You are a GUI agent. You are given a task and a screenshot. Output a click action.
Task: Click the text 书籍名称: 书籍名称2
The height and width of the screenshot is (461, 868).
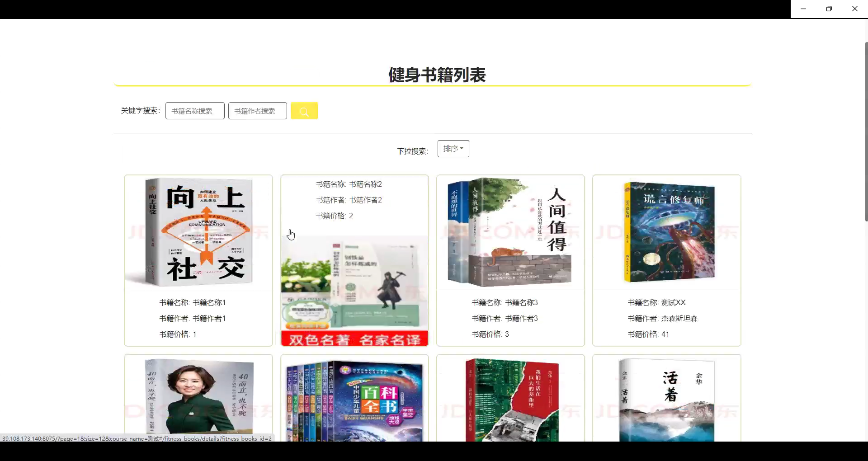pyautogui.click(x=349, y=184)
